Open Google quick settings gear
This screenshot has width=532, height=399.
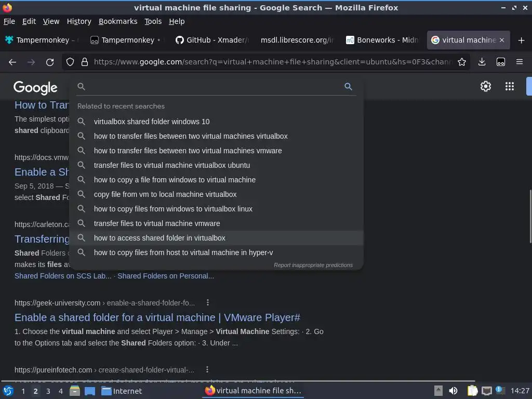click(x=486, y=86)
